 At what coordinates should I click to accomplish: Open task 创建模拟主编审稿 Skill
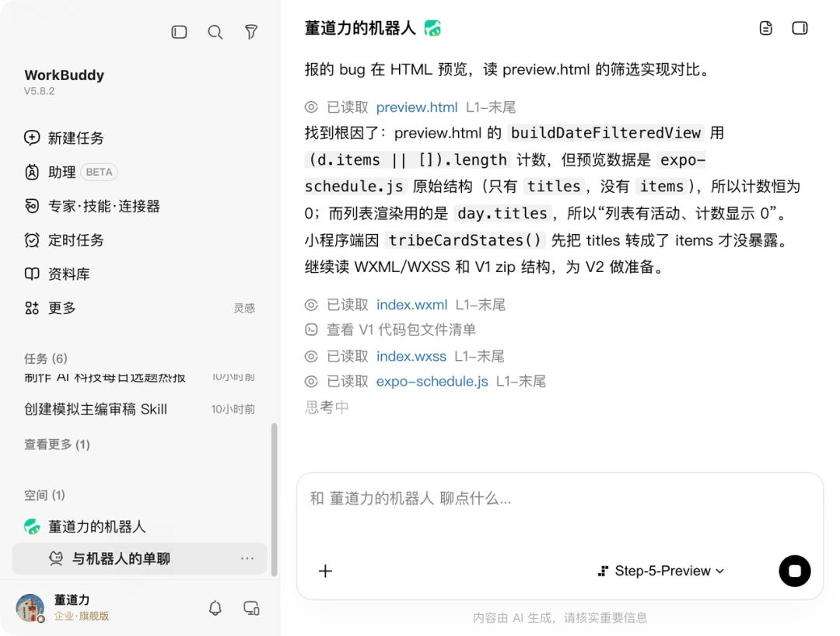click(139, 409)
